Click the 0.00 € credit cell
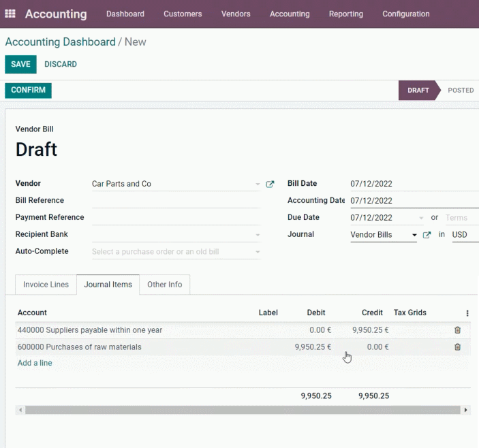This screenshot has width=479, height=448. pos(377,347)
